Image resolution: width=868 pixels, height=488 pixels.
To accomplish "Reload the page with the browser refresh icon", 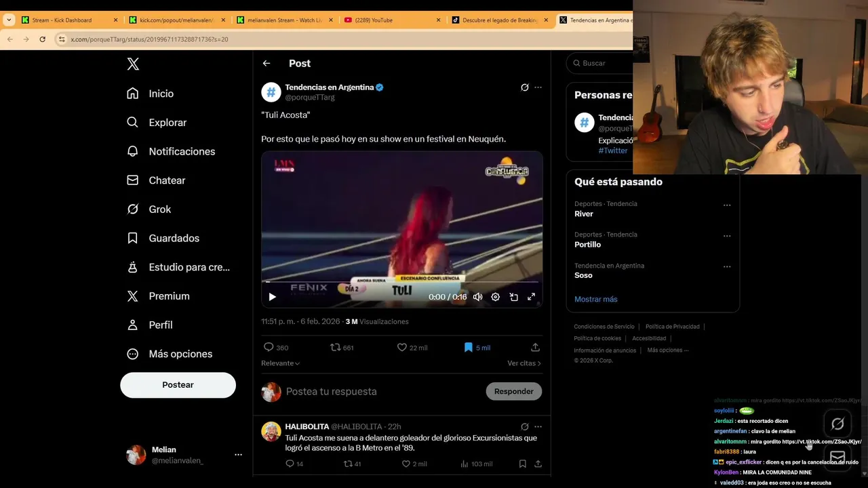I will click(x=42, y=39).
